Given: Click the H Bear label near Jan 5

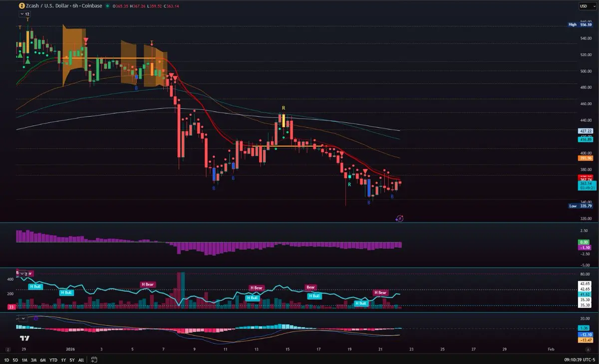Looking at the screenshot, I should click(148, 284).
